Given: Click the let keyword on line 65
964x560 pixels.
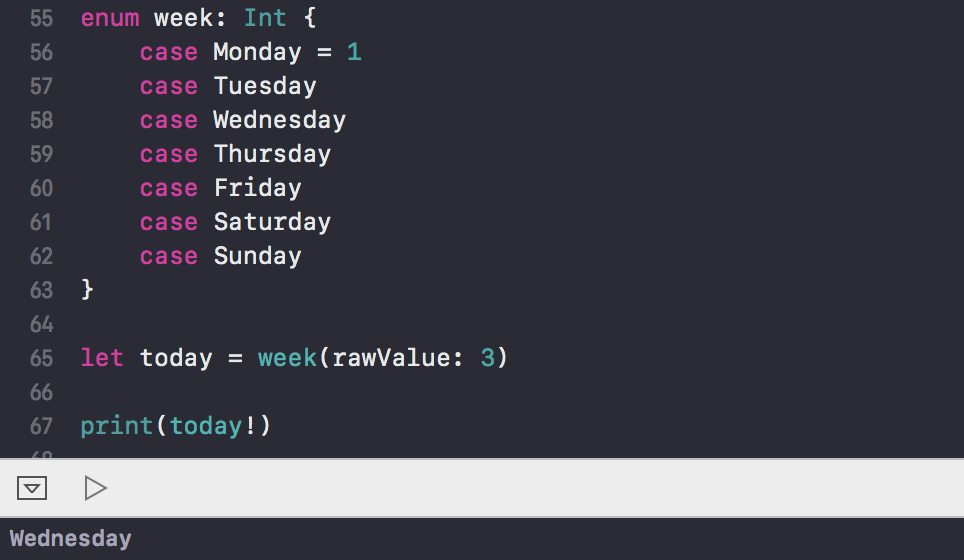Looking at the screenshot, I should (102, 358).
